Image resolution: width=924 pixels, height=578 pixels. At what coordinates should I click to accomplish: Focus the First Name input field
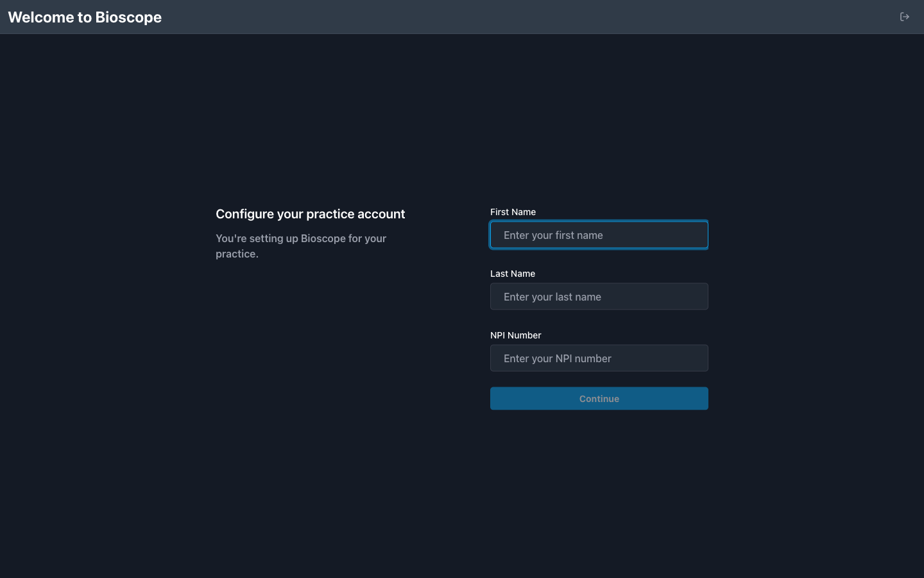click(599, 235)
